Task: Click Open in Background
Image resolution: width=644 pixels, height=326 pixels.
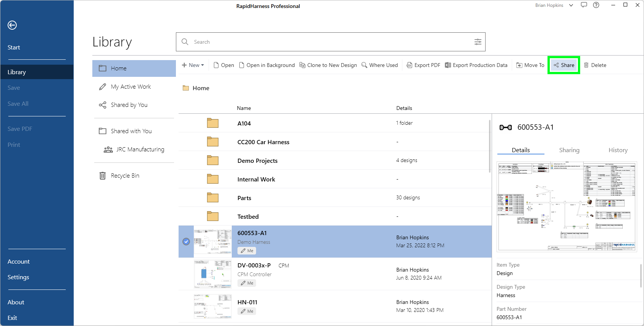Action: point(267,65)
